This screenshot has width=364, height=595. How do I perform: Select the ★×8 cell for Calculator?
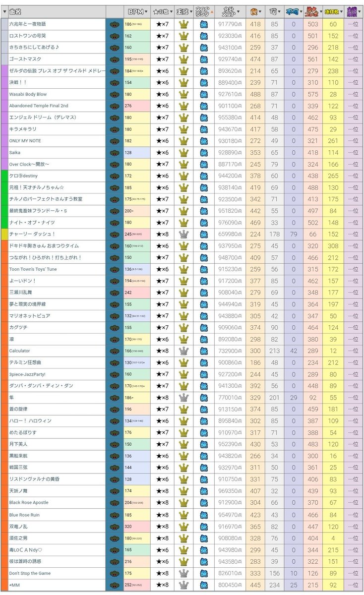[x=162, y=351]
